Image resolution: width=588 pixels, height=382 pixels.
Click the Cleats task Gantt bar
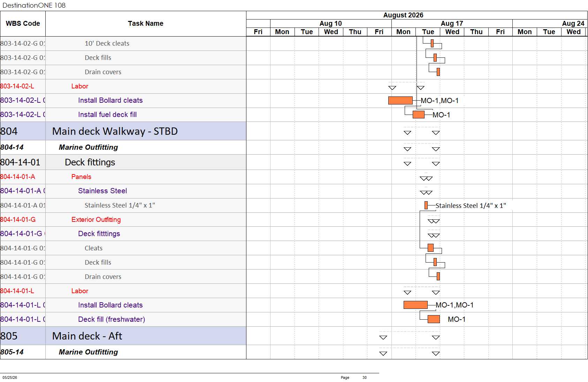click(x=430, y=248)
